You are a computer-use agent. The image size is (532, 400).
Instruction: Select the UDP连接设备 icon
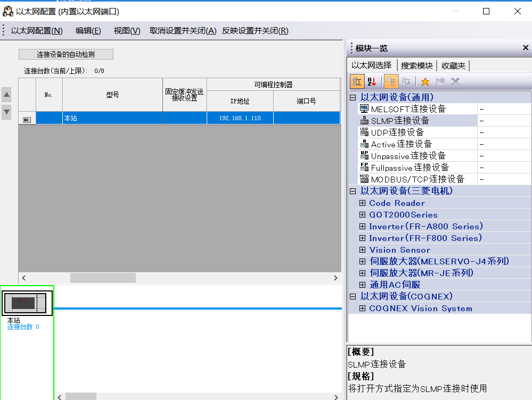coord(364,132)
